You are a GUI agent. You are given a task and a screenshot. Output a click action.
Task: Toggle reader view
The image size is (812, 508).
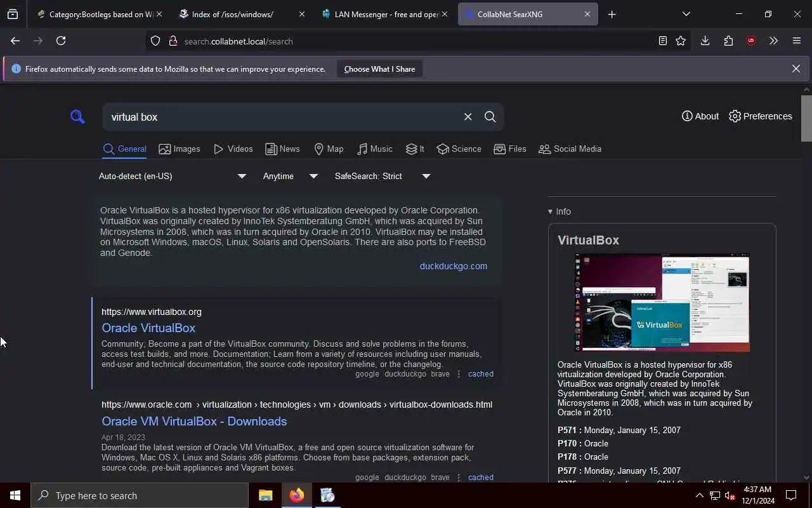[x=662, y=41]
